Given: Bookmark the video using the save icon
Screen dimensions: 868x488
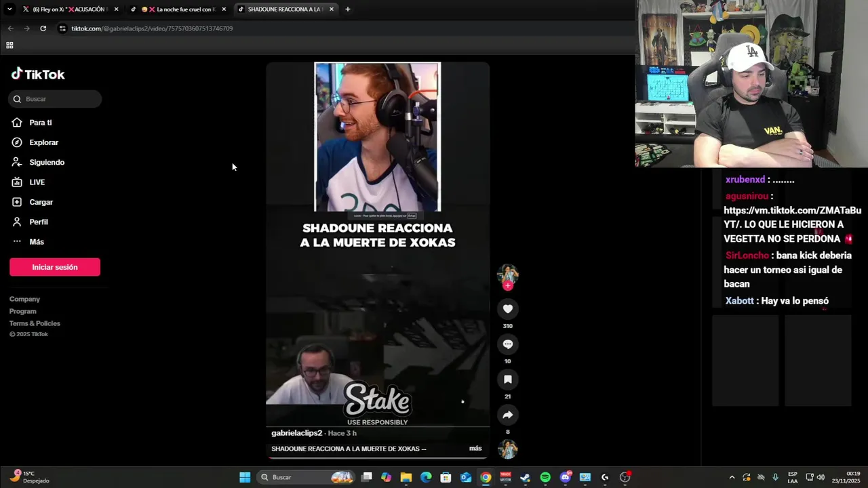Looking at the screenshot, I should (x=507, y=380).
